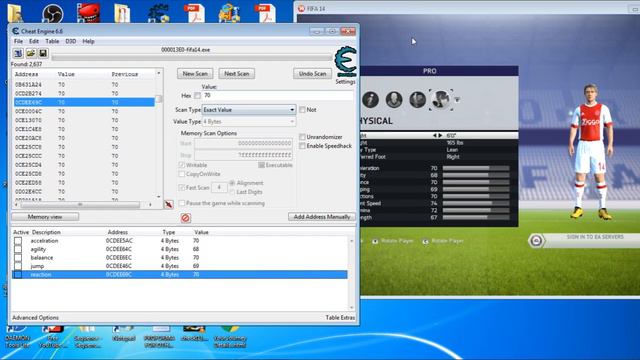The image size is (640, 360).
Task: Click the red no-entry clear list icon
Action: [185, 218]
